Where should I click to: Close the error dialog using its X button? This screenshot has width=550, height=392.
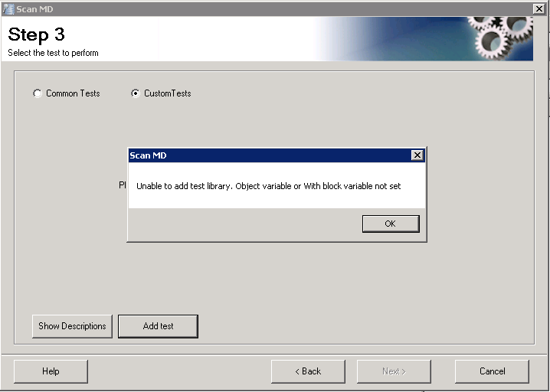[417, 155]
